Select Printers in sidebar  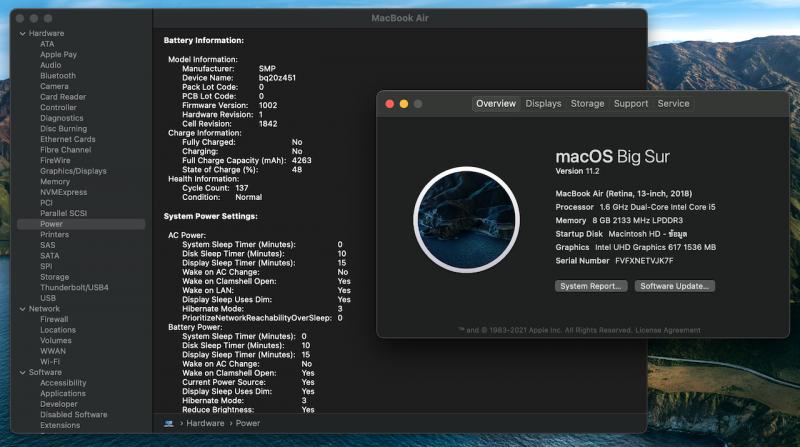[x=54, y=235]
